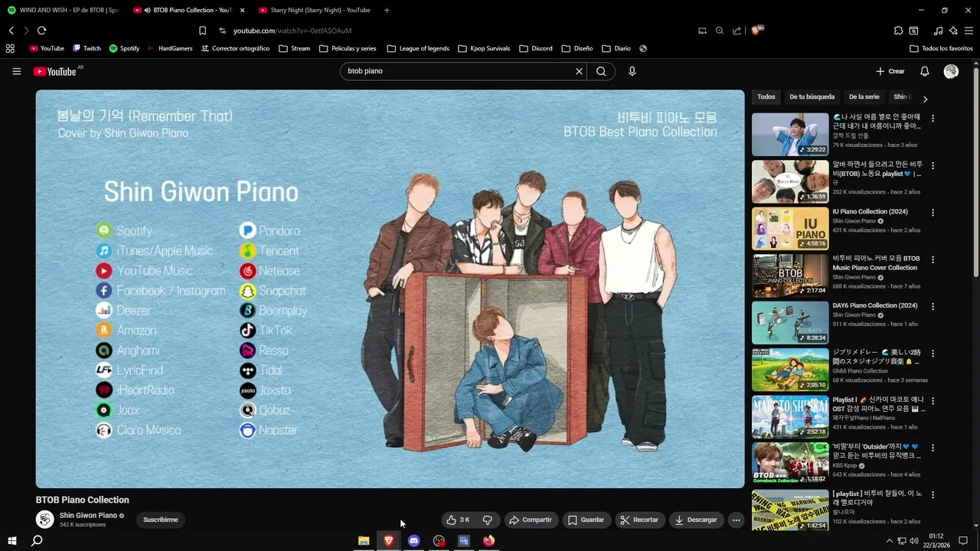Bookmark this page icon in the address bar
The height and width of the screenshot is (551, 980).
pos(202,31)
